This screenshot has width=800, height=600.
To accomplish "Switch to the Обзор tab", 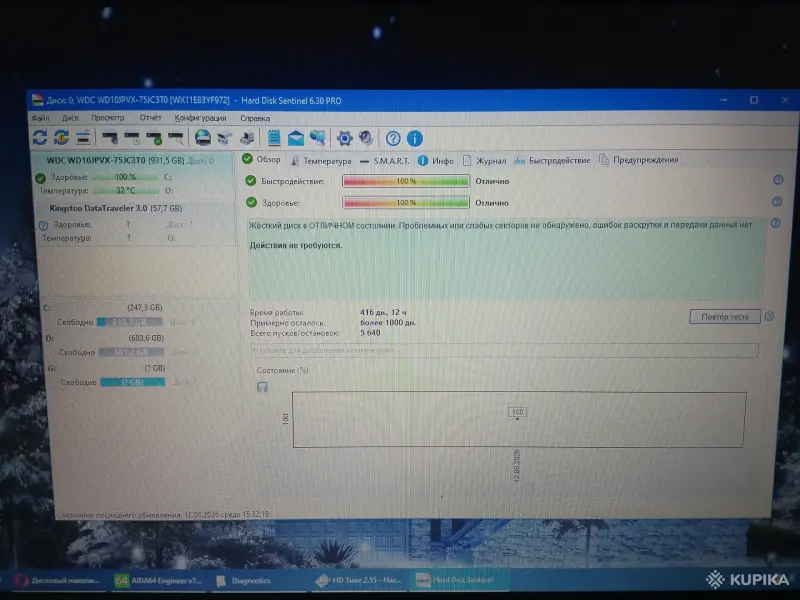I will (261, 159).
